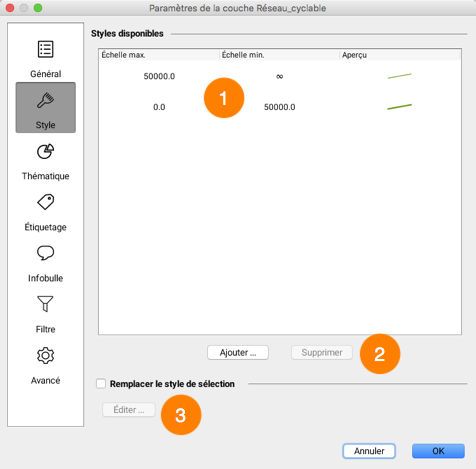
Task: Open the Étiquetage tag icon
Action: (x=45, y=202)
